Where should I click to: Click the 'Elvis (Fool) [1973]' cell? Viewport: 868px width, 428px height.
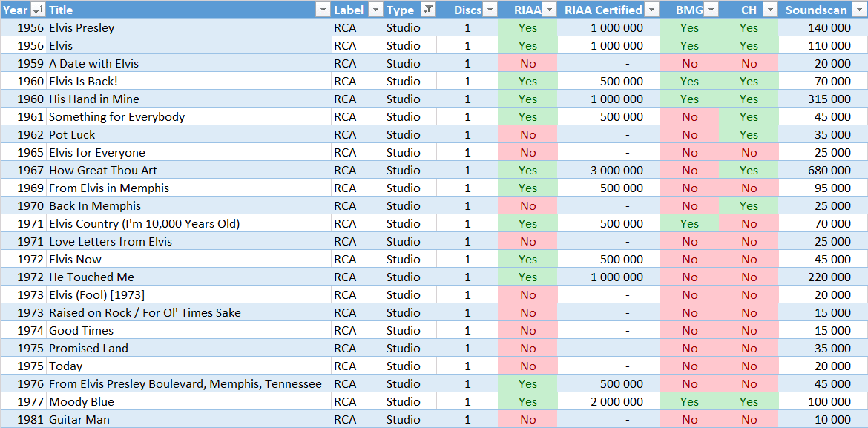point(188,294)
